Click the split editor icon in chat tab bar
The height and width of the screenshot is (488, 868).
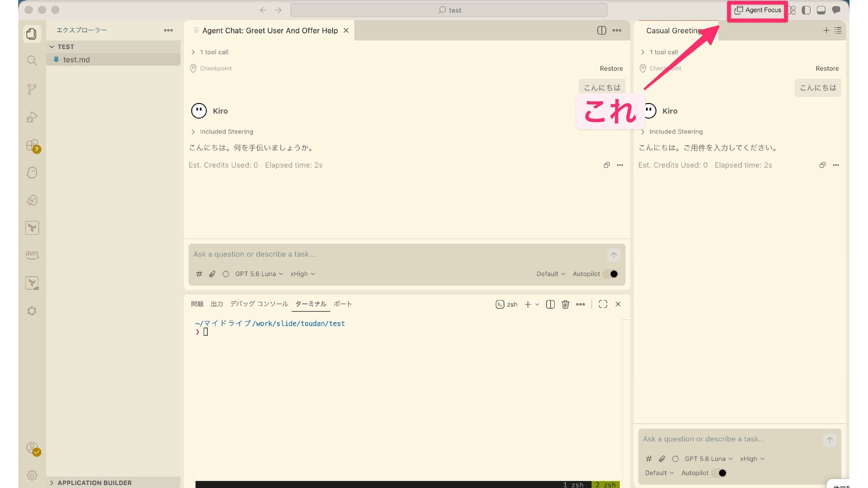click(601, 30)
